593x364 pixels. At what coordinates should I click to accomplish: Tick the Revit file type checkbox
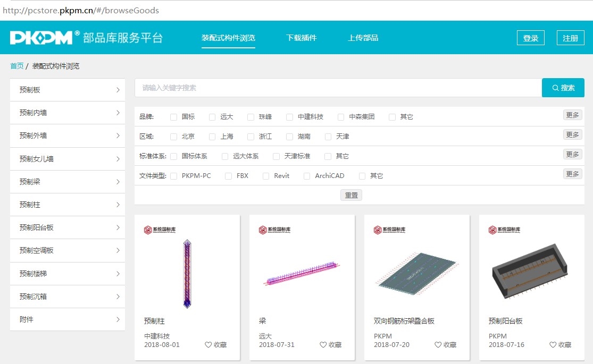[x=266, y=176]
